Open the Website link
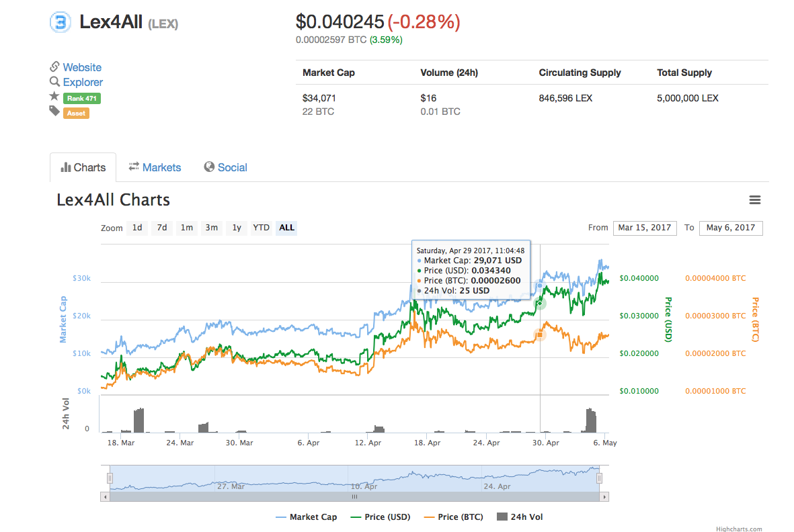Image resolution: width=794 pixels, height=532 pixels. pos(82,67)
